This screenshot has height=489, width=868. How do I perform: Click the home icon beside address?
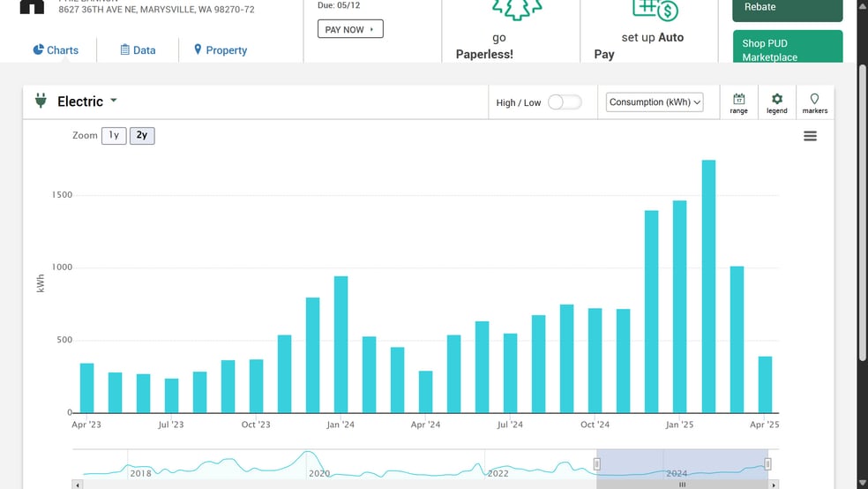coord(32,7)
